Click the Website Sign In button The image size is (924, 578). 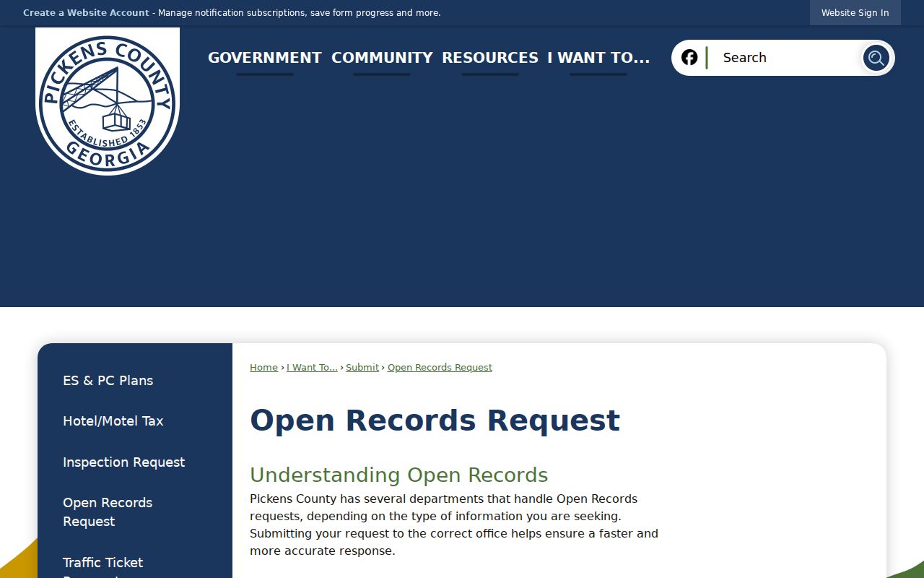tap(855, 13)
